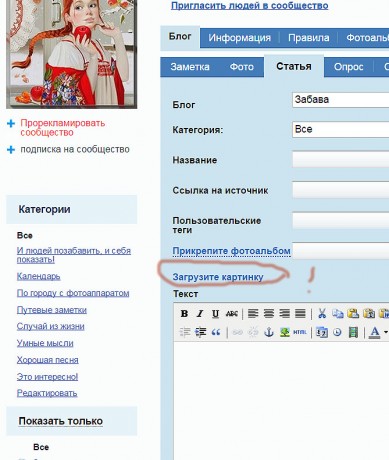Align text to the right

point(284,314)
